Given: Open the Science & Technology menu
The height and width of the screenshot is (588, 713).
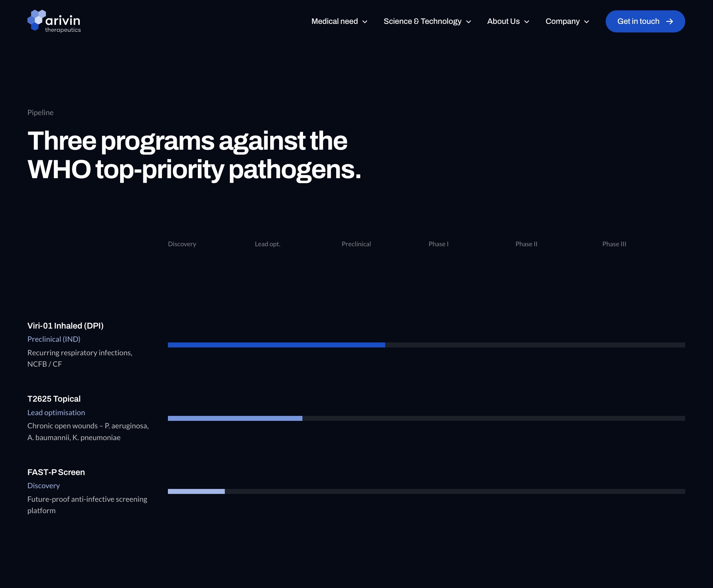Looking at the screenshot, I should [427, 21].
